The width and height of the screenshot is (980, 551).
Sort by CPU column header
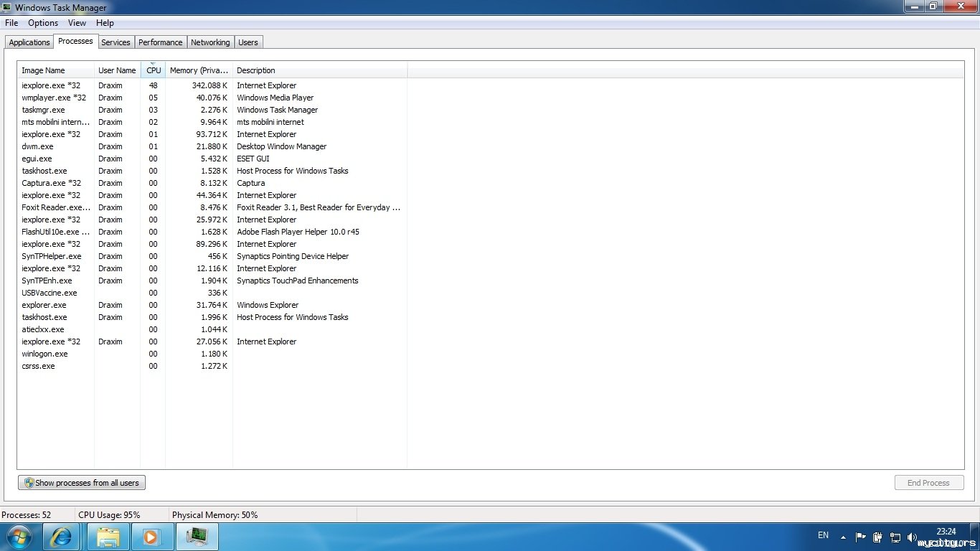coord(154,70)
